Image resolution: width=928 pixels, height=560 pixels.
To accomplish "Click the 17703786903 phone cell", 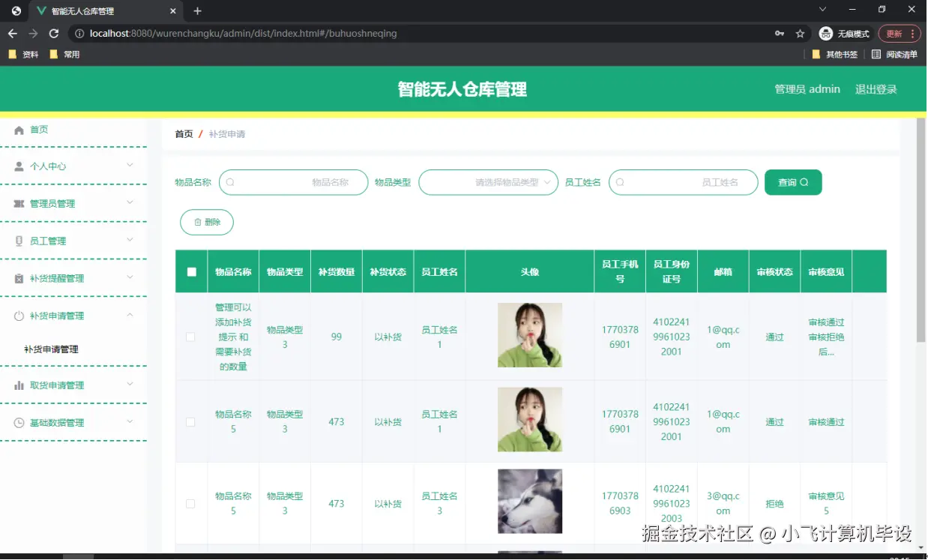I will tap(620, 504).
